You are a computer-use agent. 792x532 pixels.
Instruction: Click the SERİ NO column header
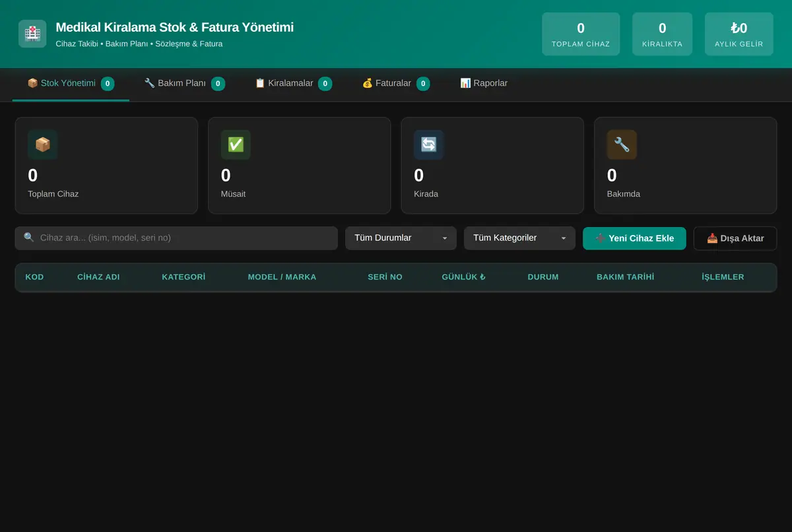point(385,277)
